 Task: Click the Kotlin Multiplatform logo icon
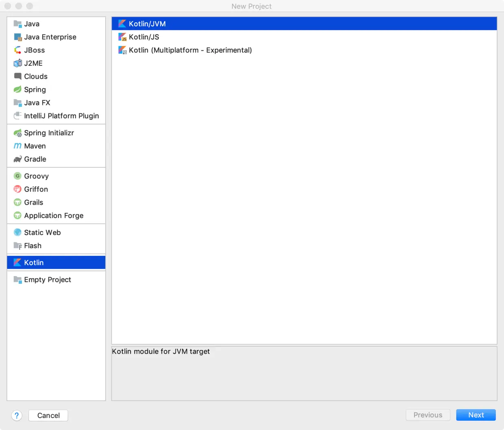(122, 50)
